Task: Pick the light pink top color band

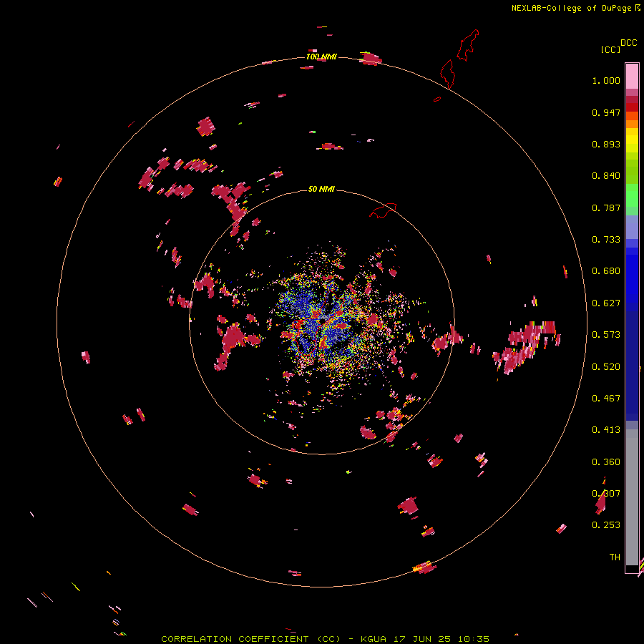Action: 632,76
